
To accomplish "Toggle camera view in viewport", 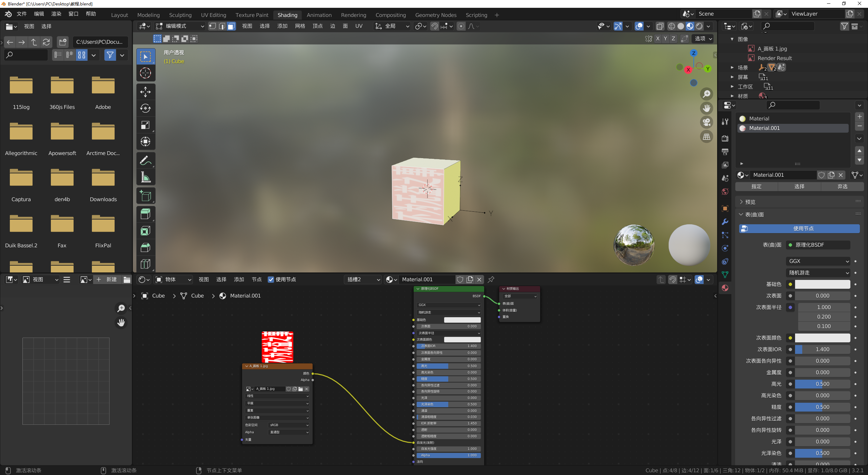I will pyautogui.click(x=707, y=122).
